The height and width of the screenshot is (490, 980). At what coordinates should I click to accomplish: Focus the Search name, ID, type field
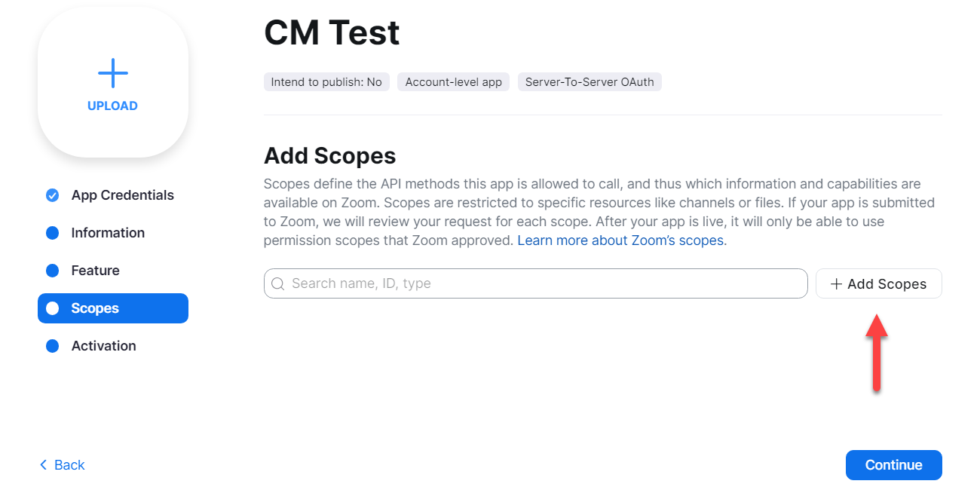(536, 283)
